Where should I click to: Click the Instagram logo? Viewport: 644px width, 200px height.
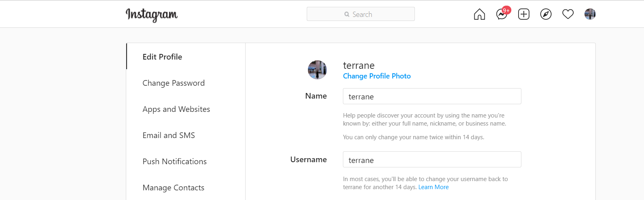tap(152, 15)
